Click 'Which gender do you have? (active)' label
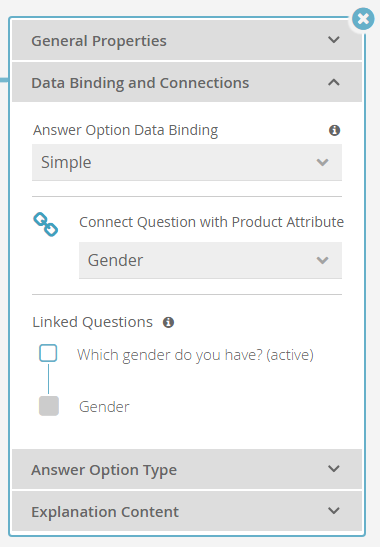Image resolution: width=380 pixels, height=547 pixels. pyautogui.click(x=195, y=355)
